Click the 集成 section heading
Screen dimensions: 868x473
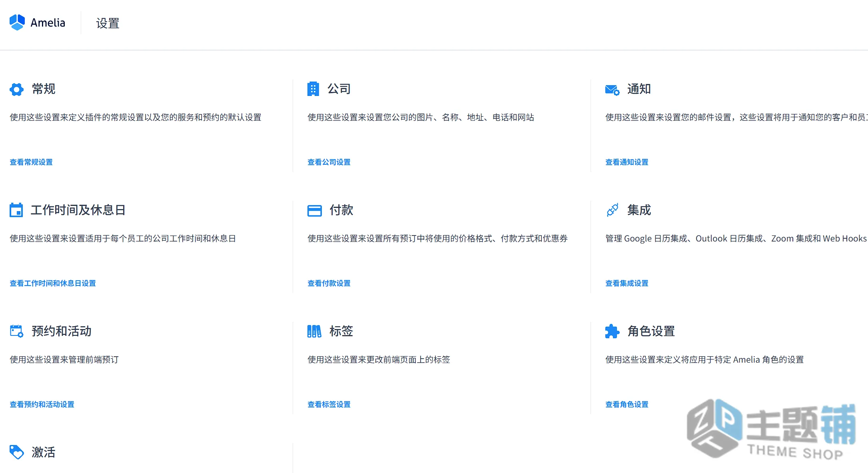coord(639,210)
